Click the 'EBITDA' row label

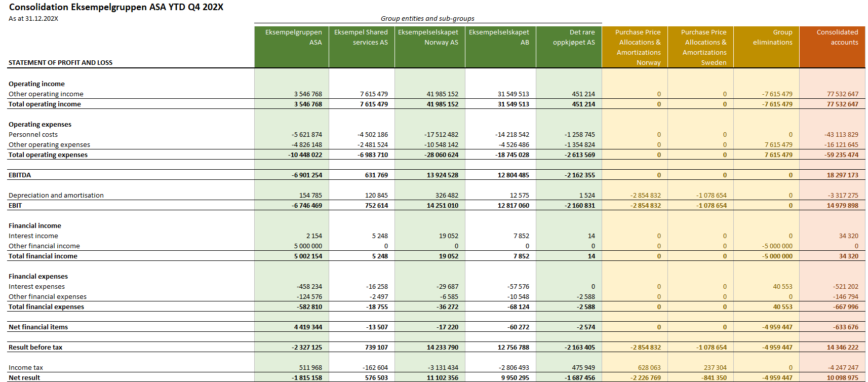pos(20,175)
